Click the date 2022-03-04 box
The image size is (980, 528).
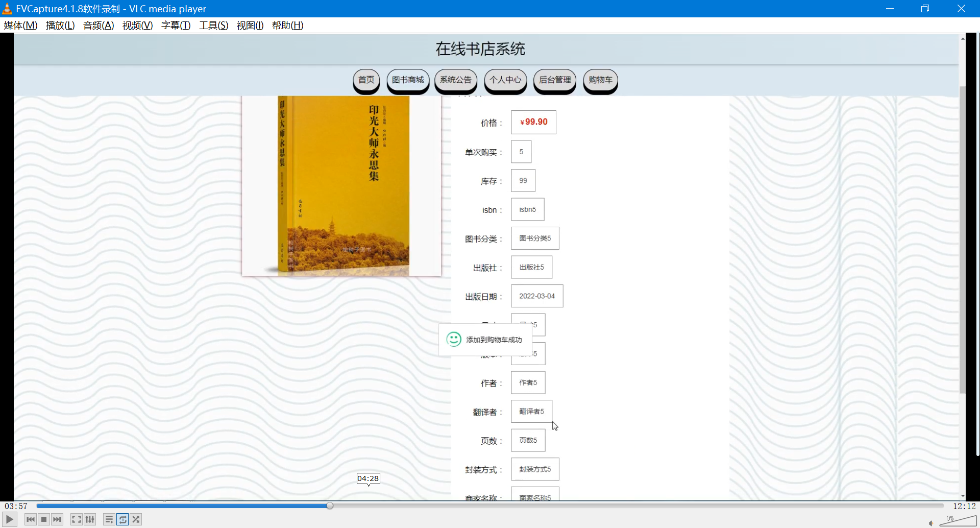(537, 296)
